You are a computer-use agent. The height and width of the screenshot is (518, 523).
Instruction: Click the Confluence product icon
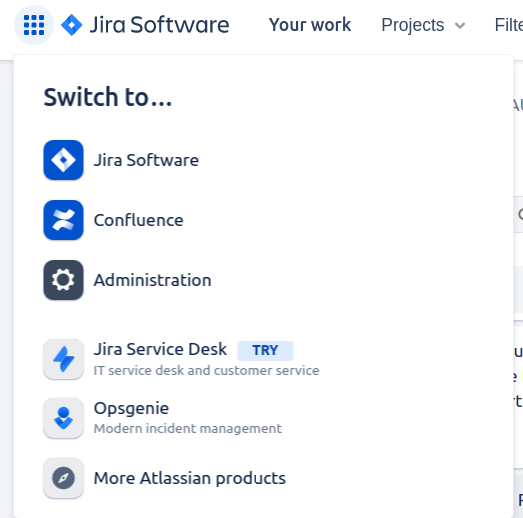click(x=63, y=220)
